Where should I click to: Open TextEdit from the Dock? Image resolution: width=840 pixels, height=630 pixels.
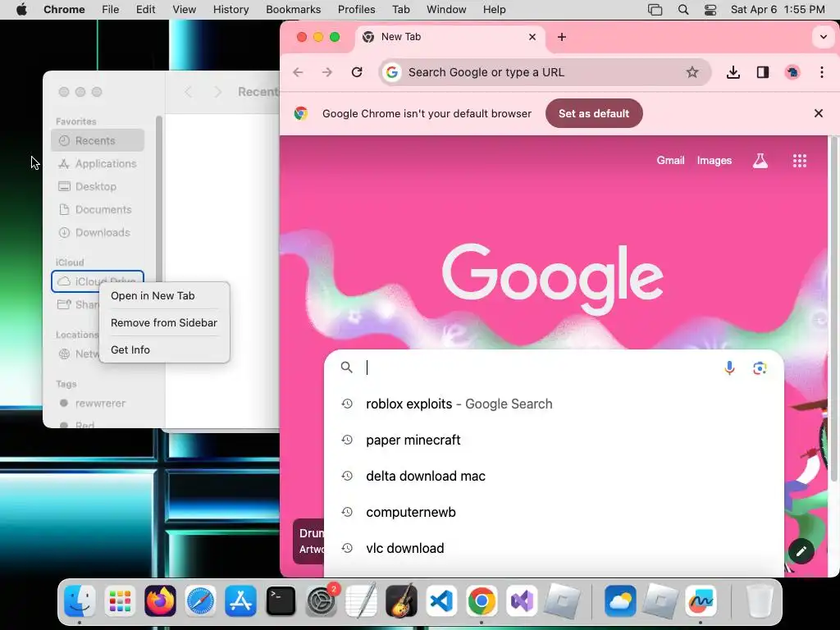point(361,600)
